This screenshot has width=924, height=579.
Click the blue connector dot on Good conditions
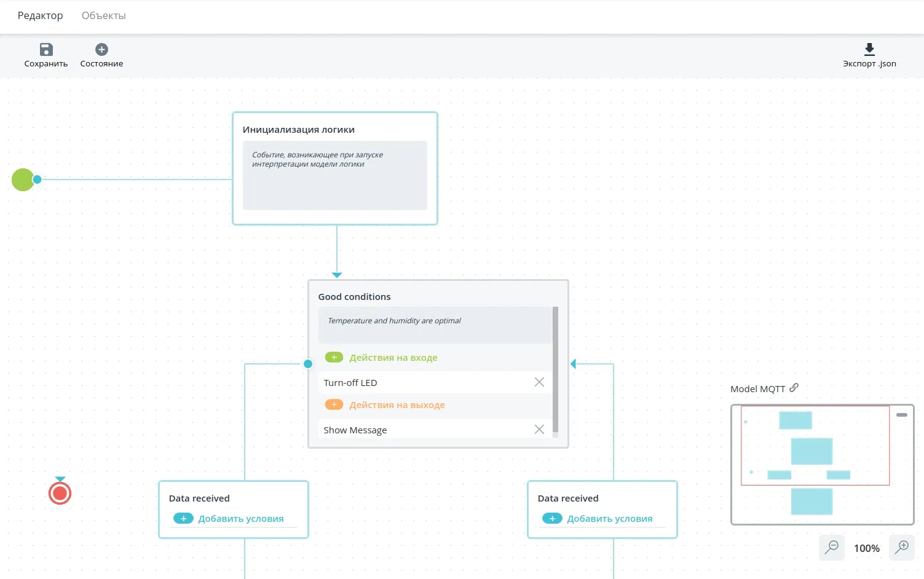(308, 364)
